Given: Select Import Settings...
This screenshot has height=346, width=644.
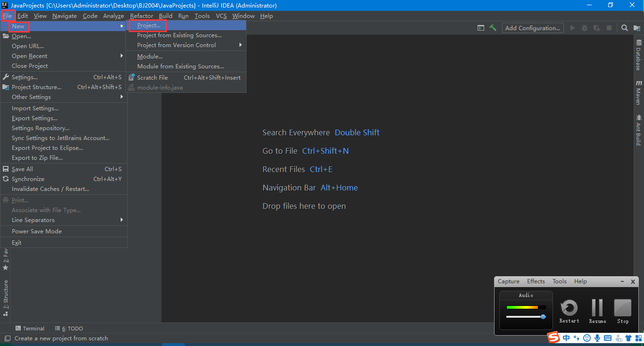Looking at the screenshot, I should tap(64, 108).
